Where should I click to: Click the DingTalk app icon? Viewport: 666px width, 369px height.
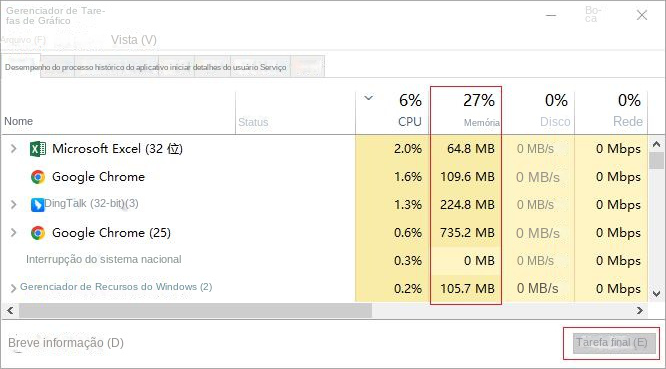[x=37, y=205]
